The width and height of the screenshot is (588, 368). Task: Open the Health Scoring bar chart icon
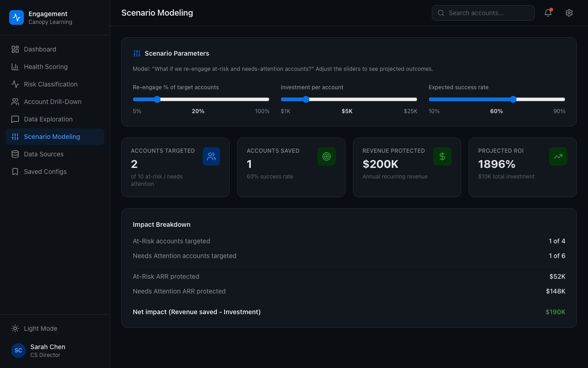pos(15,66)
